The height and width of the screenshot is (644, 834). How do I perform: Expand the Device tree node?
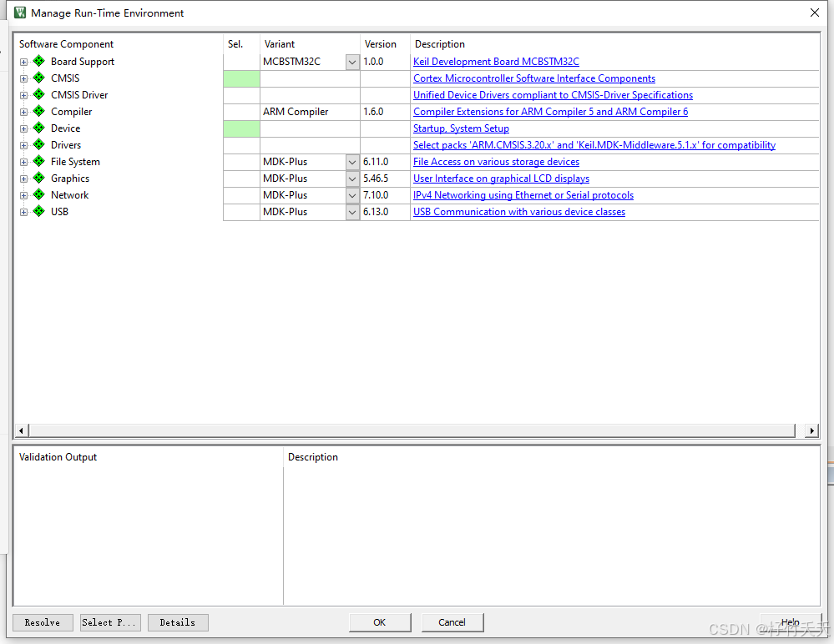point(23,128)
